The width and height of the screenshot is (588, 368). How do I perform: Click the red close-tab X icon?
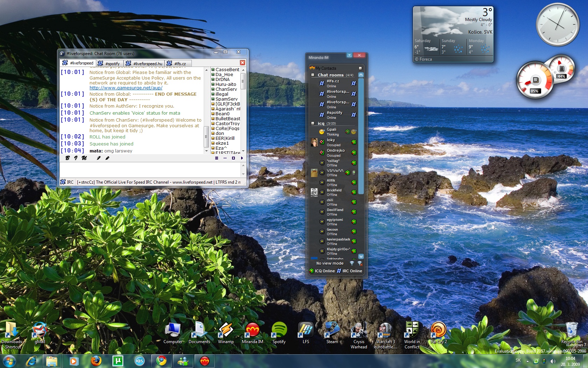(242, 63)
